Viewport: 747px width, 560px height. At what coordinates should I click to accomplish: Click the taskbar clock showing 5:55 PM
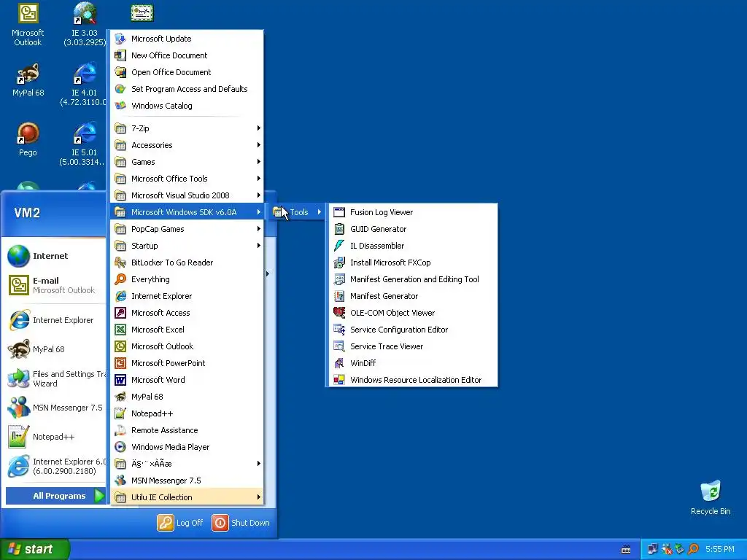[719, 549]
